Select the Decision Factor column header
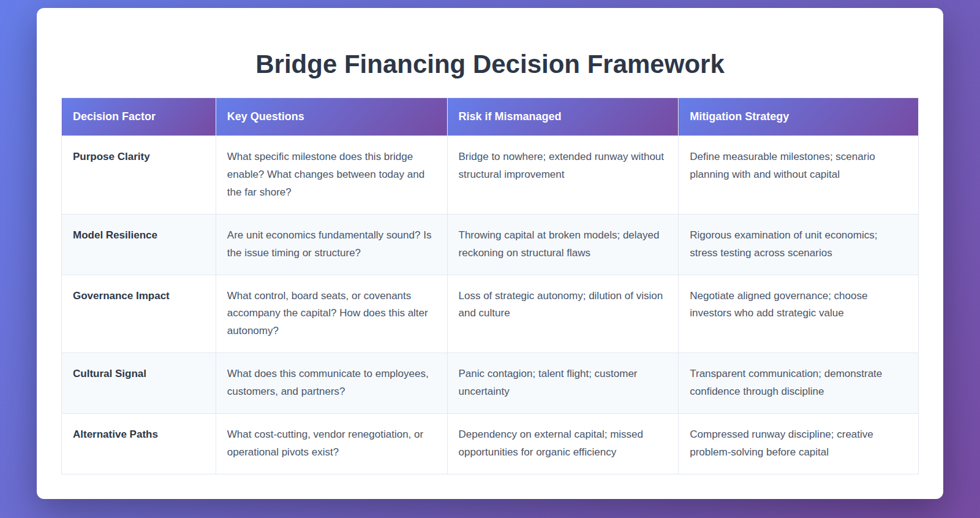980x518 pixels. point(114,116)
